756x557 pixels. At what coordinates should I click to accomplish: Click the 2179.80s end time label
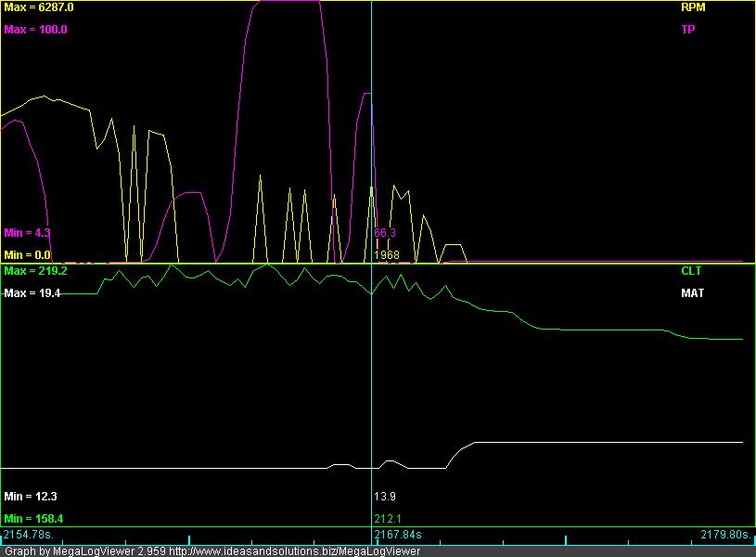pos(724,535)
